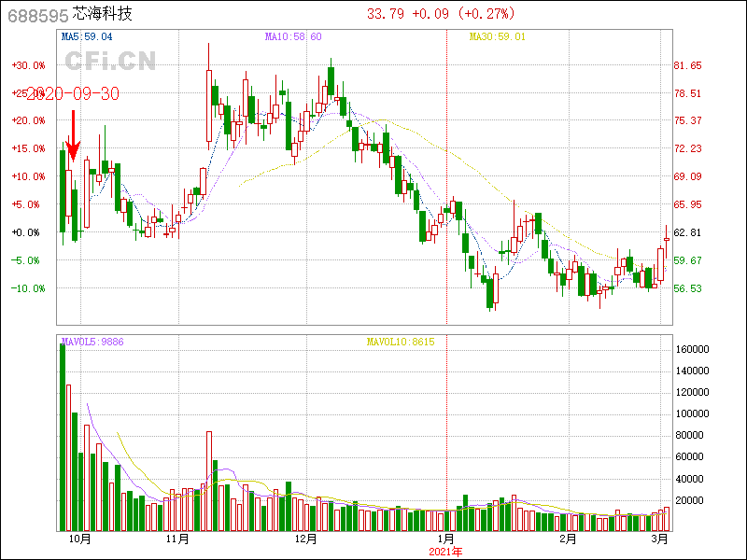Select the MA10:58.60 indicator label
747x560 pixels.
pos(293,37)
